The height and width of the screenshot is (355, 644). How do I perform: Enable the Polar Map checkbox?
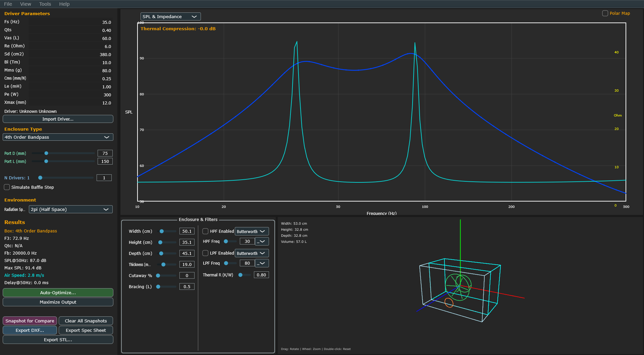tap(605, 13)
